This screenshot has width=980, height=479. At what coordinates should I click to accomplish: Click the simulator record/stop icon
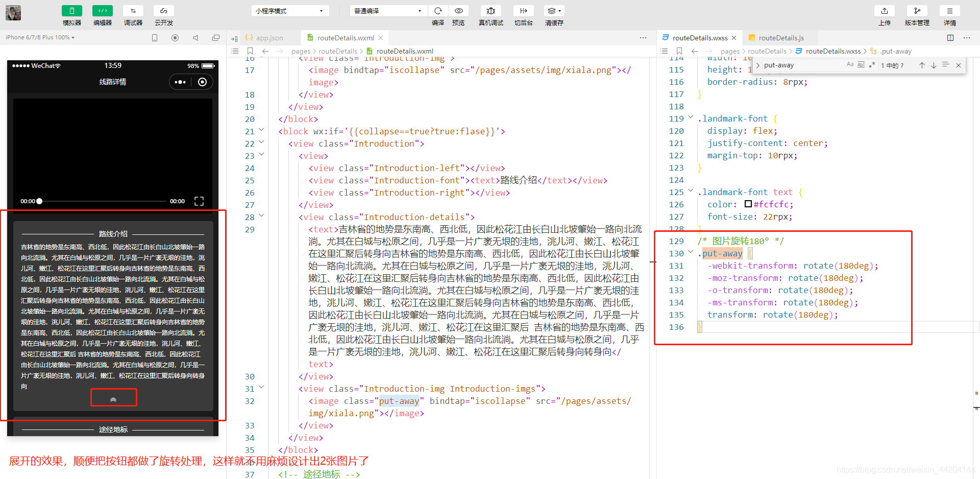pos(175,38)
